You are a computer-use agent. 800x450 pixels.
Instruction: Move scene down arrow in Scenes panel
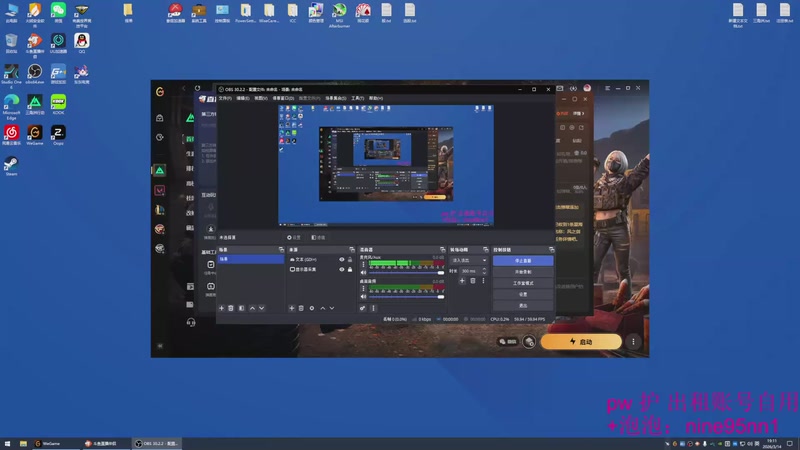click(x=262, y=308)
